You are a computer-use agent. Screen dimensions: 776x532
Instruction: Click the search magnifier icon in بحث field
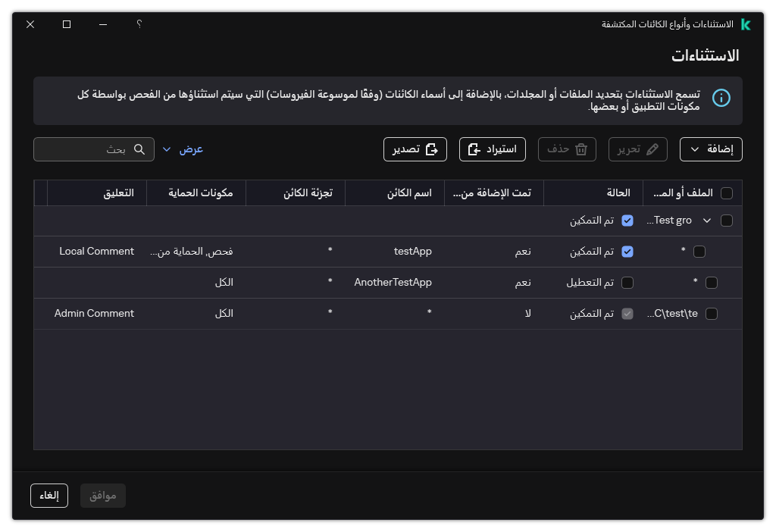coord(139,149)
